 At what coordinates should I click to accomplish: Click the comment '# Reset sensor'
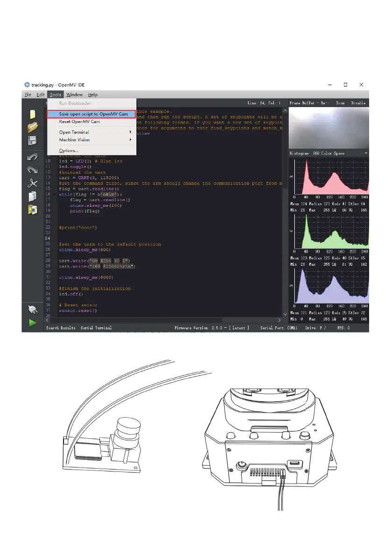pos(78,305)
